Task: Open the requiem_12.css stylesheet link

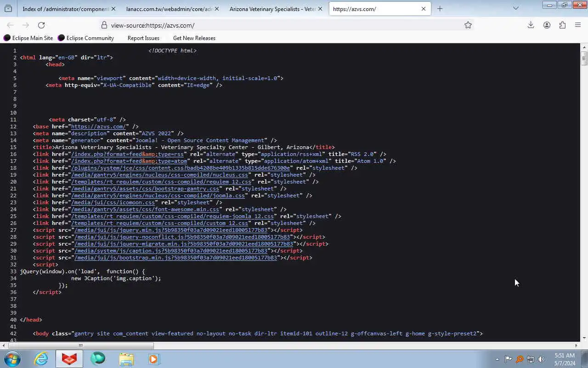Action: click(161, 182)
